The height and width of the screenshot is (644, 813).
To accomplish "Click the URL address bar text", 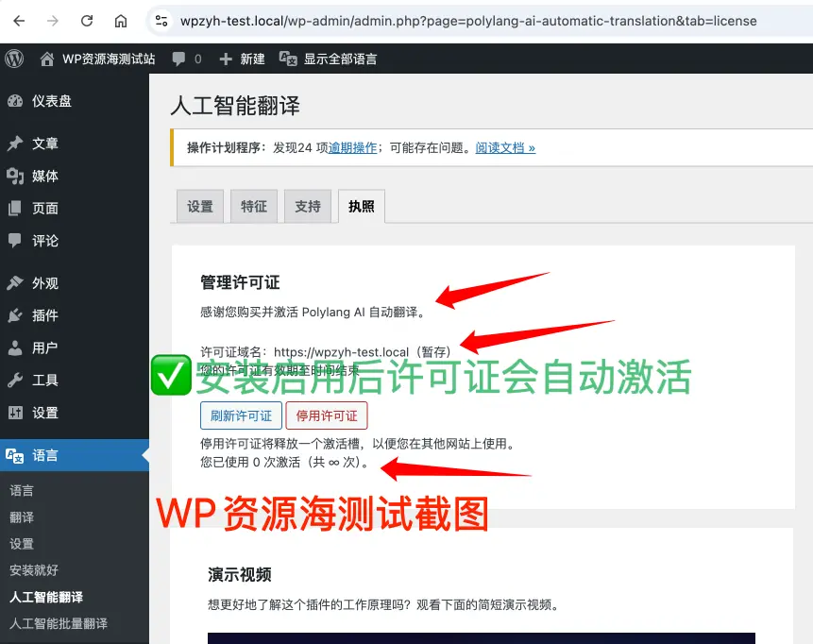I will (468, 21).
